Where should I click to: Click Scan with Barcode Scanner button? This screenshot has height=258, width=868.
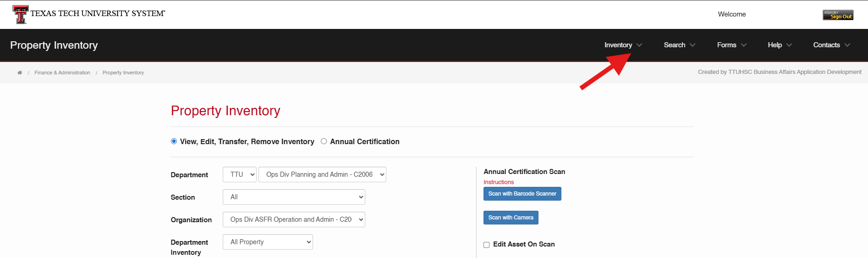coord(522,194)
